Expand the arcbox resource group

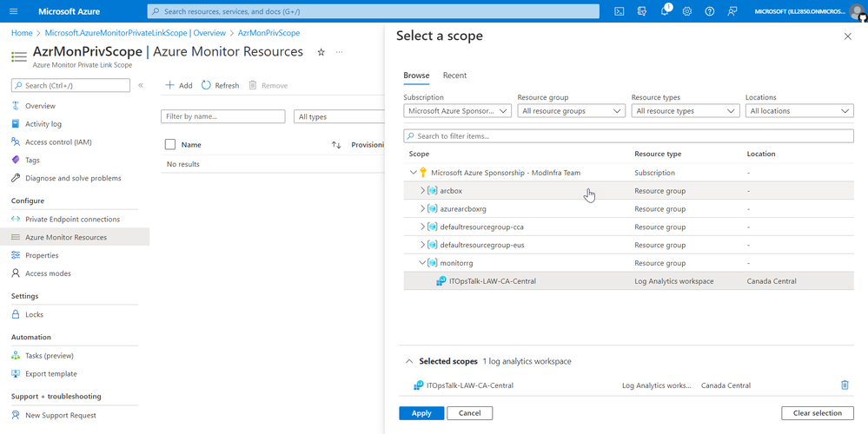(x=422, y=191)
